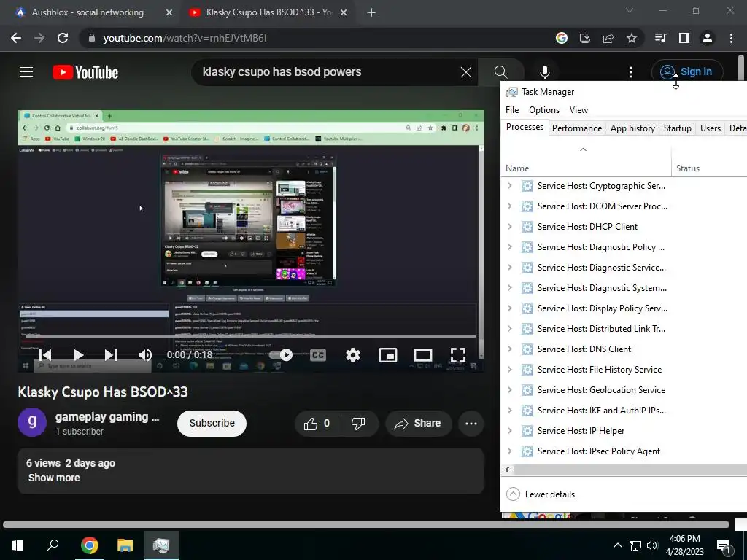This screenshot has height=560, width=747.
Task: Expand Service Host: DHCP Client row
Action: [510, 227]
